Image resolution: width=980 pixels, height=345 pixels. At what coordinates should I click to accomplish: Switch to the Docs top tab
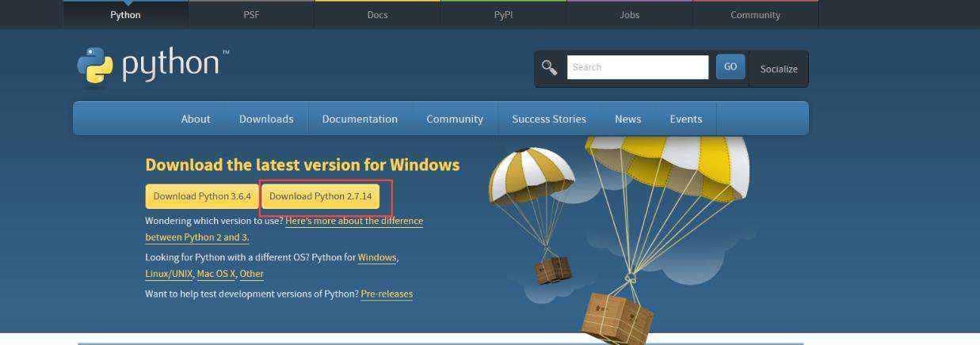pos(377,15)
